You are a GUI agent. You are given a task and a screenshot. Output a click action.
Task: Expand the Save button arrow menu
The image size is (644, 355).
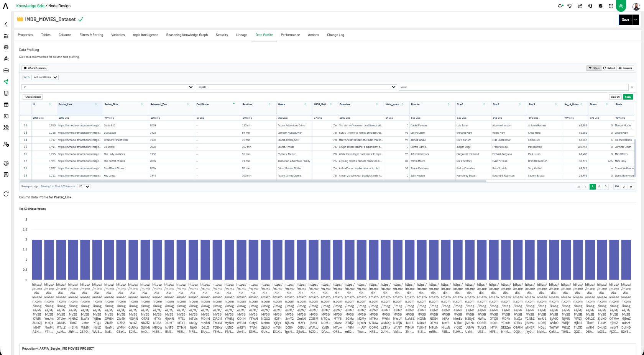[x=636, y=20]
